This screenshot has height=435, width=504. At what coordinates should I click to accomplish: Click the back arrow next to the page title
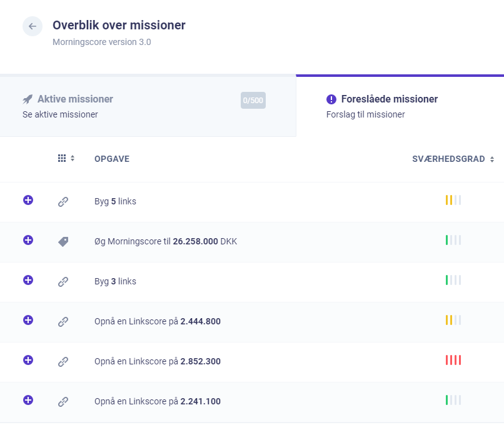[x=32, y=26]
